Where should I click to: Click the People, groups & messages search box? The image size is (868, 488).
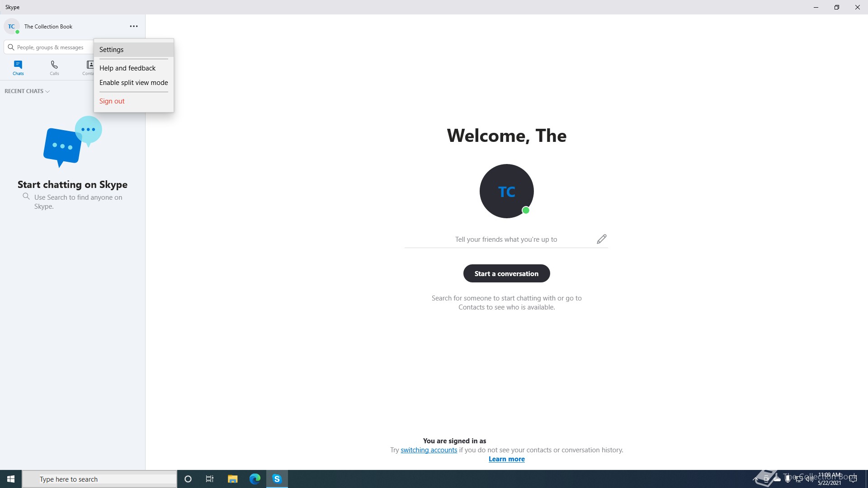[x=49, y=47]
